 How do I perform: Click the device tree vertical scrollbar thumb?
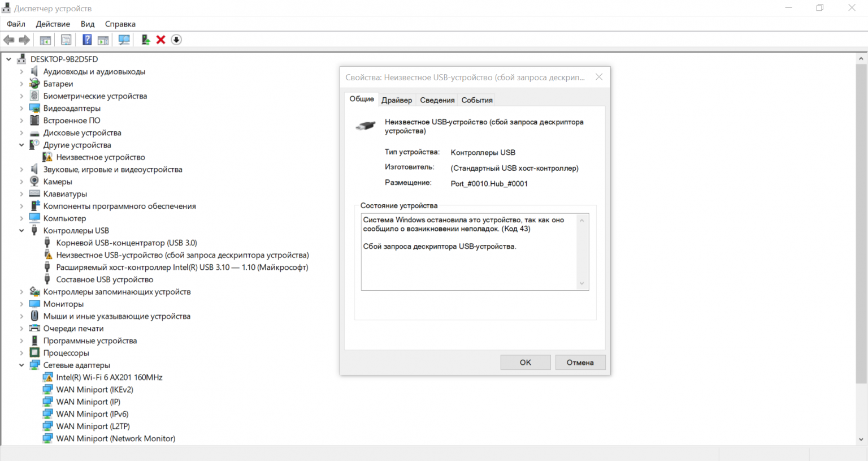pos(861,224)
